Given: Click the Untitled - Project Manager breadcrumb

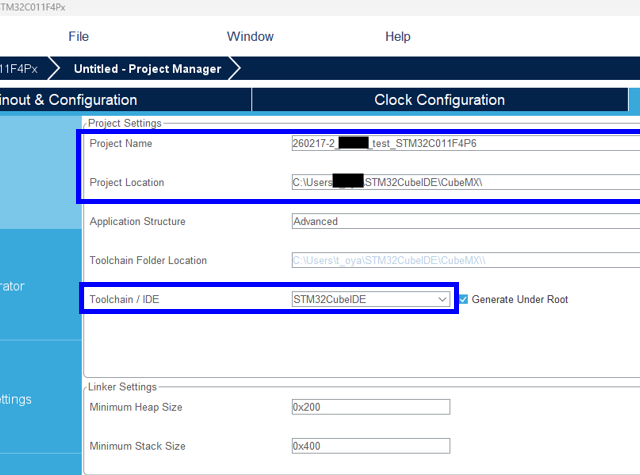Looking at the screenshot, I should (x=147, y=69).
